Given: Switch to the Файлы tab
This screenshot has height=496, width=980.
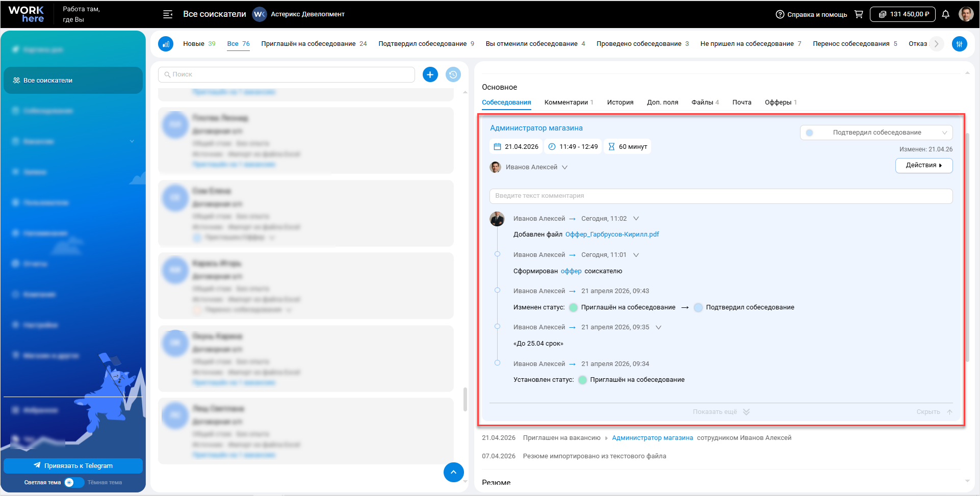Looking at the screenshot, I should (705, 102).
